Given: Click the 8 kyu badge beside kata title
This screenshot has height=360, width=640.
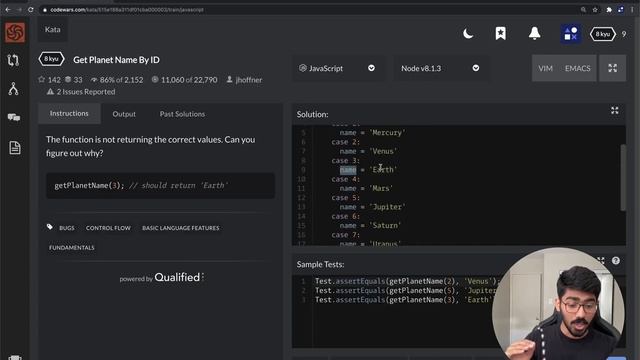Looking at the screenshot, I should (51, 59).
